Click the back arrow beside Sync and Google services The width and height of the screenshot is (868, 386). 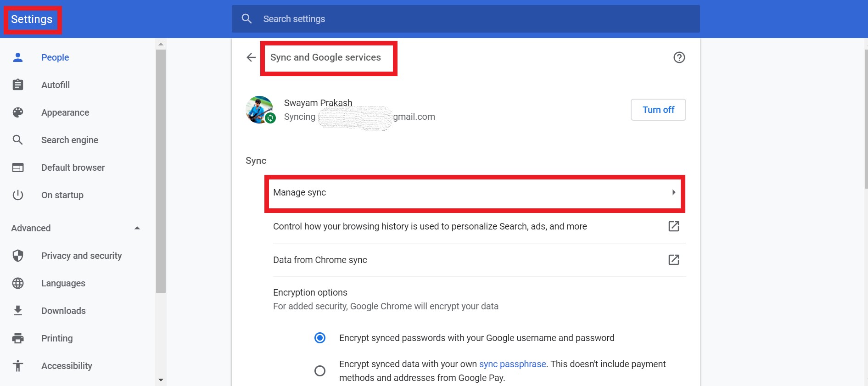[251, 57]
